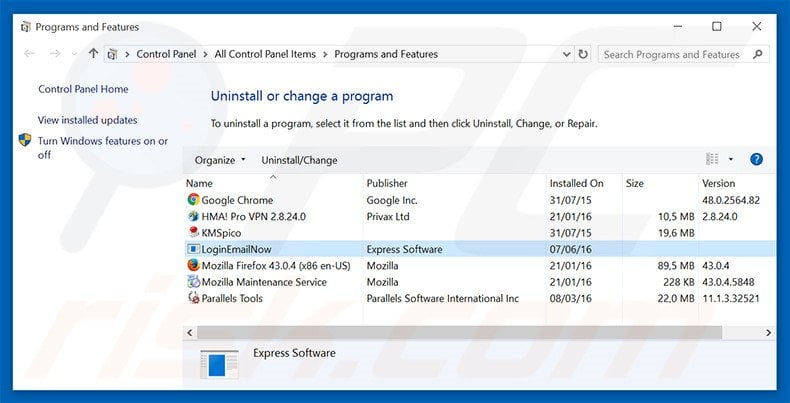The image size is (790, 403).
Task: Click the Programs and Features breadcrumb
Action: [386, 54]
